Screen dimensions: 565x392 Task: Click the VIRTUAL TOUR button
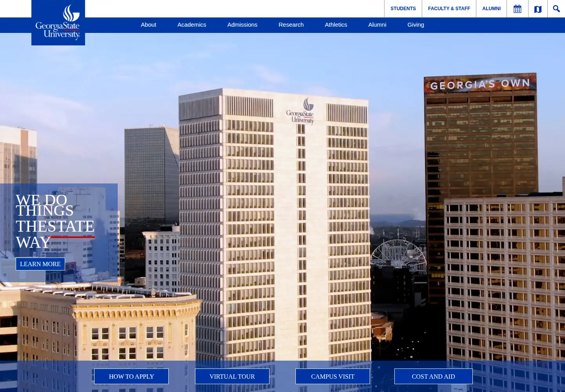pos(232,376)
